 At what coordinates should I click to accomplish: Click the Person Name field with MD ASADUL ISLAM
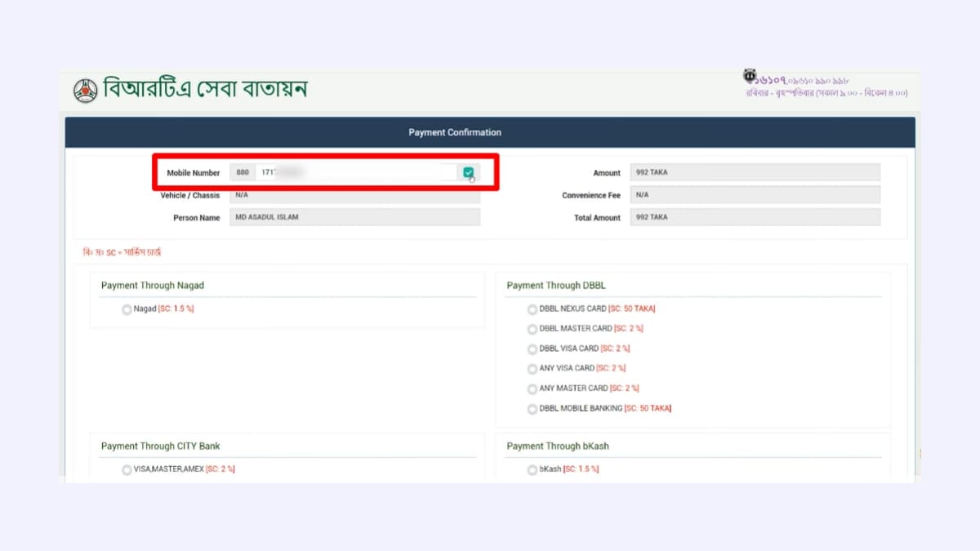pyautogui.click(x=355, y=216)
